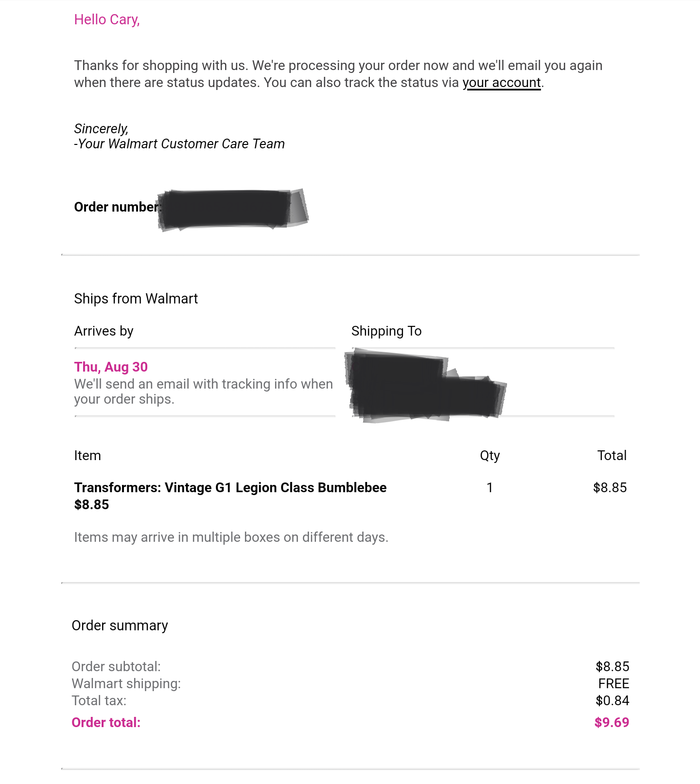Select the 'Thu, Aug 30' arrival date
Viewport: 700px width, 784px height.
point(111,367)
